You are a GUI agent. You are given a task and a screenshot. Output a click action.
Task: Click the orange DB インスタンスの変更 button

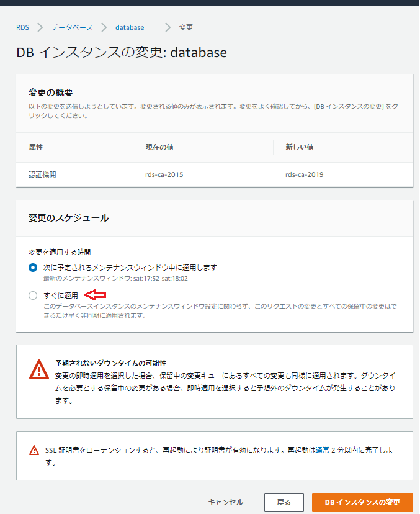362,502
